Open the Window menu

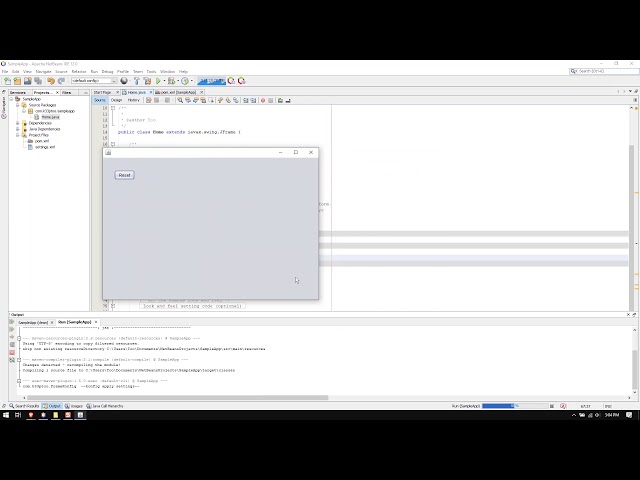click(x=167, y=72)
